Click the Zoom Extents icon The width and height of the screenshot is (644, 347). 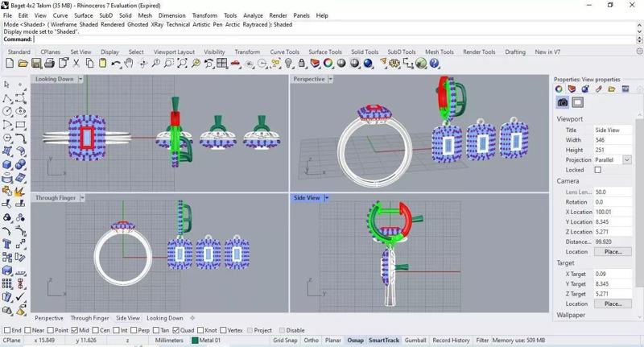182,64
